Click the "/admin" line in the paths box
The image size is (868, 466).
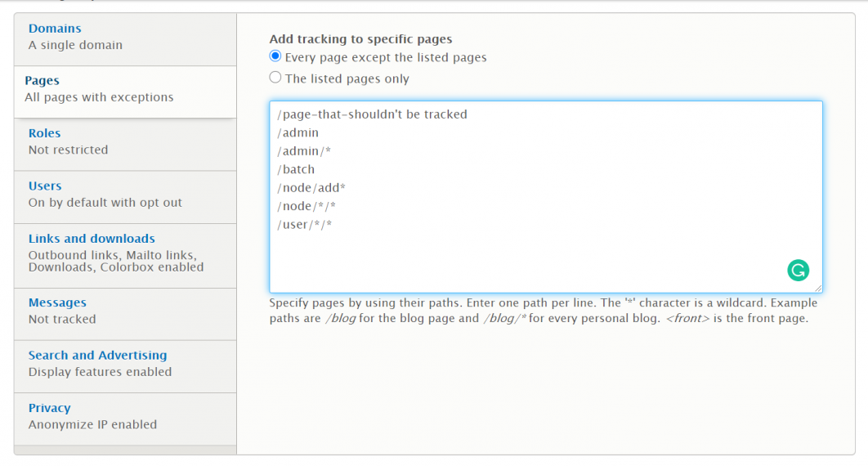(298, 132)
